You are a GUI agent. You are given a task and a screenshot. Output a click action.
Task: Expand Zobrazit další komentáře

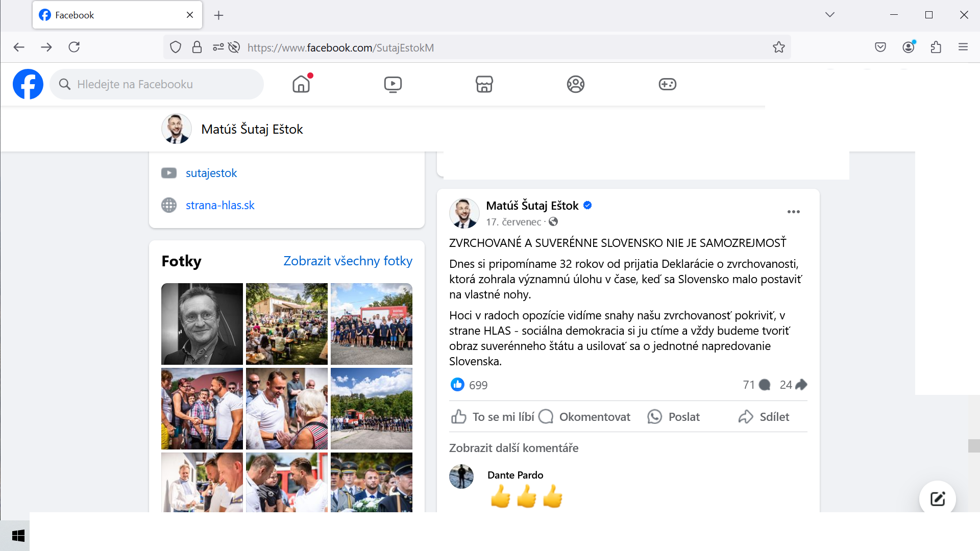(x=513, y=448)
